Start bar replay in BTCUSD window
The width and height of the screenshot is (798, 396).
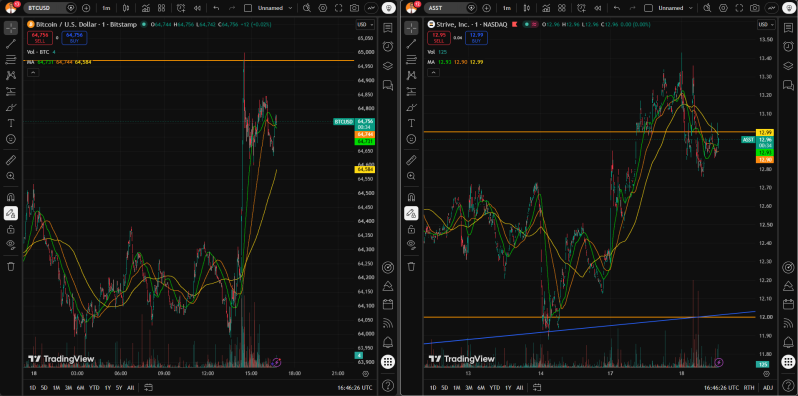click(197, 8)
